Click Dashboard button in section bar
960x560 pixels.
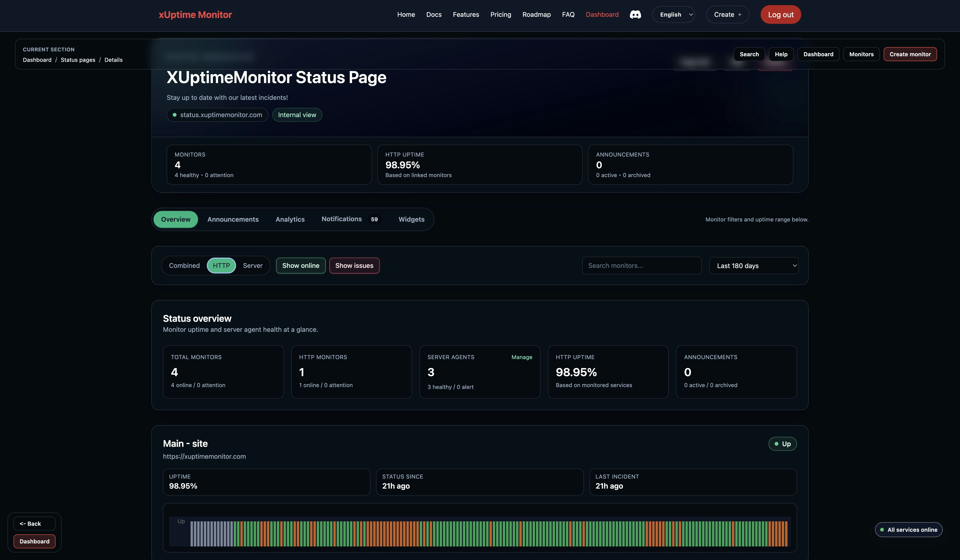pyautogui.click(x=818, y=54)
